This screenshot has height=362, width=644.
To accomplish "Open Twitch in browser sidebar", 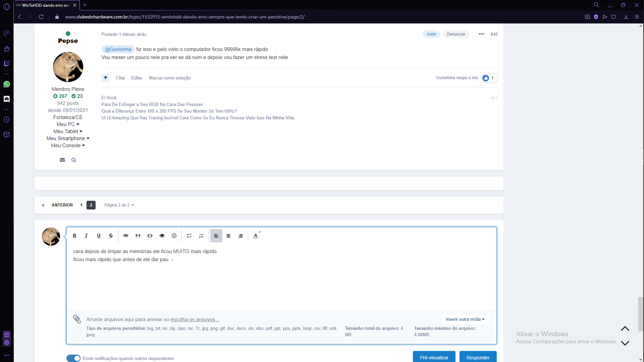I will 7,64.
